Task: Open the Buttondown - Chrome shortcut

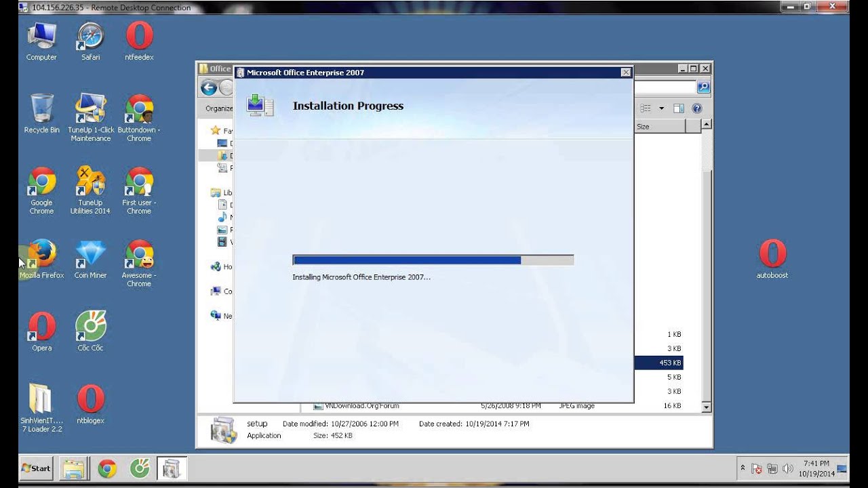Action: tap(139, 118)
